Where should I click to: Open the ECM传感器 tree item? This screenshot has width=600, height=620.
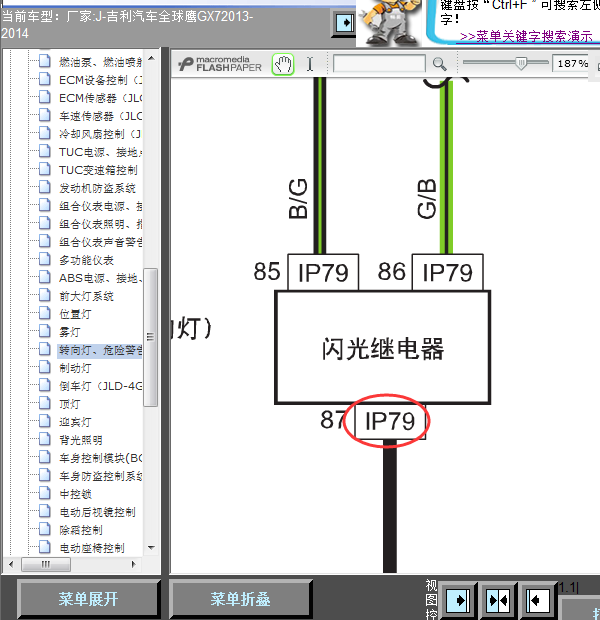(100, 98)
